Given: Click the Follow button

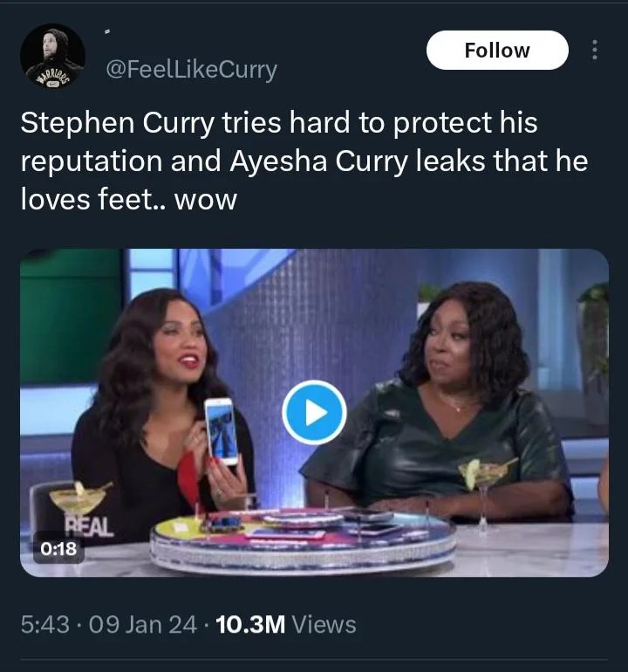Looking at the screenshot, I should [497, 51].
